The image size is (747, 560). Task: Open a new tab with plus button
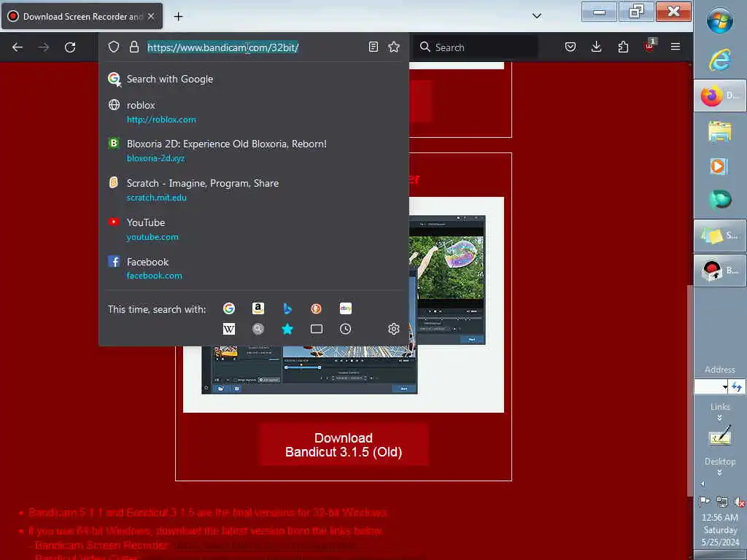click(178, 17)
